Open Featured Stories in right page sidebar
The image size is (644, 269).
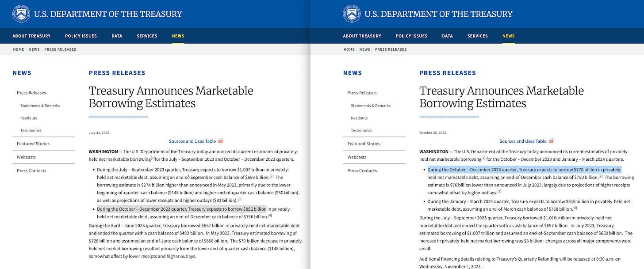coord(364,144)
